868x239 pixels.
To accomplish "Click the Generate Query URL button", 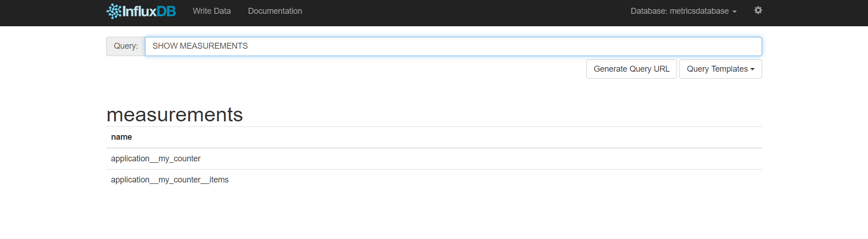I will [631, 69].
